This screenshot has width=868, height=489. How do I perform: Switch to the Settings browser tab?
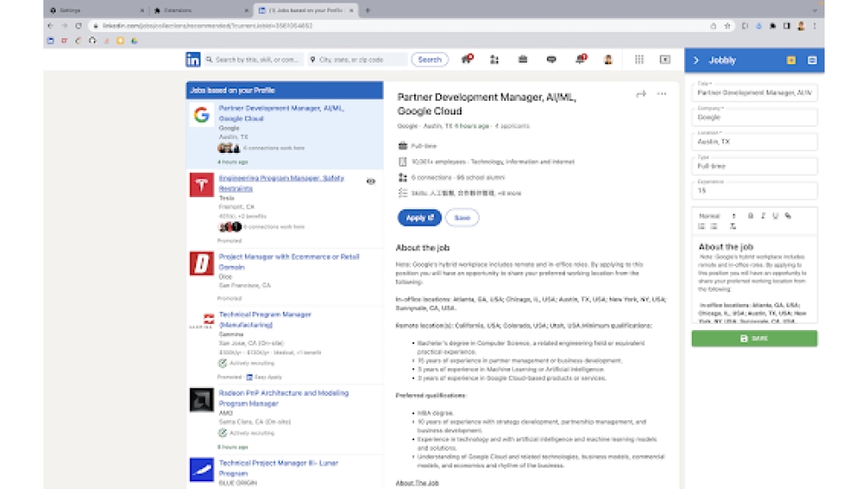94,10
